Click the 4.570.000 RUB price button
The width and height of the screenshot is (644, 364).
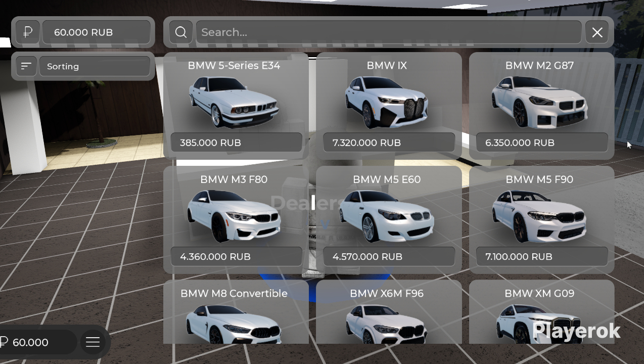click(389, 256)
